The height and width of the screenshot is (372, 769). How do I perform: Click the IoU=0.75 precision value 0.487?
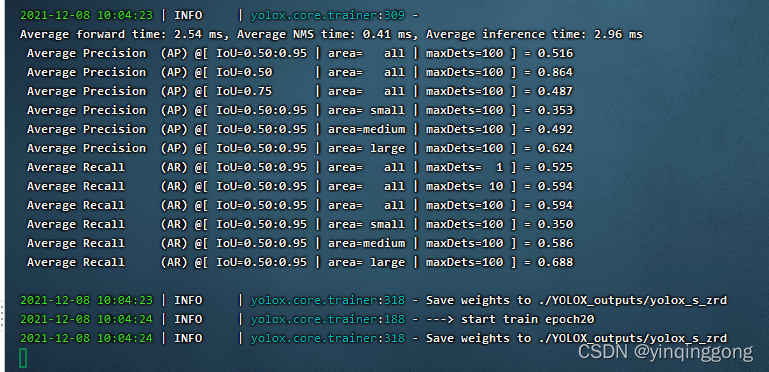pos(555,91)
